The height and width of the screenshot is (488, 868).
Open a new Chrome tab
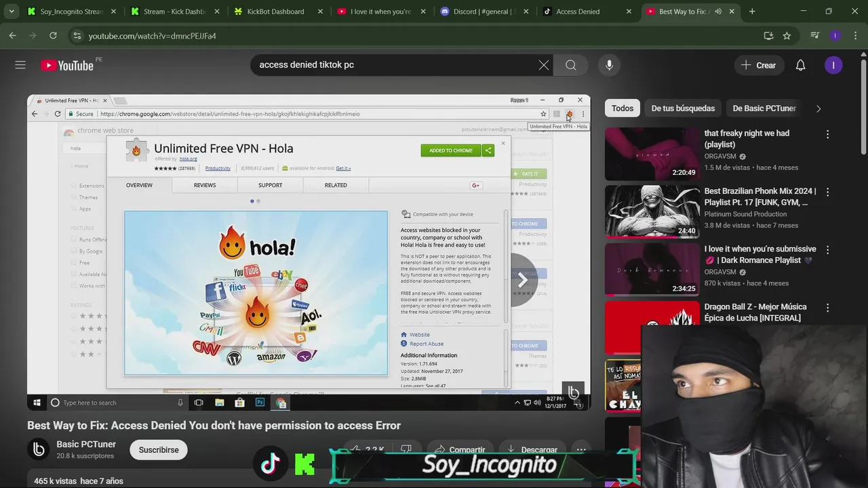click(x=752, y=12)
